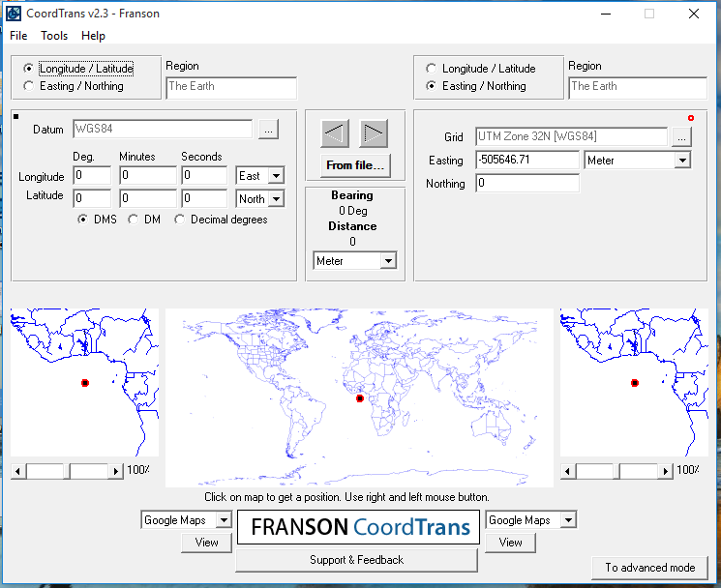
Task: Open the Tools menu
Action: (x=54, y=36)
